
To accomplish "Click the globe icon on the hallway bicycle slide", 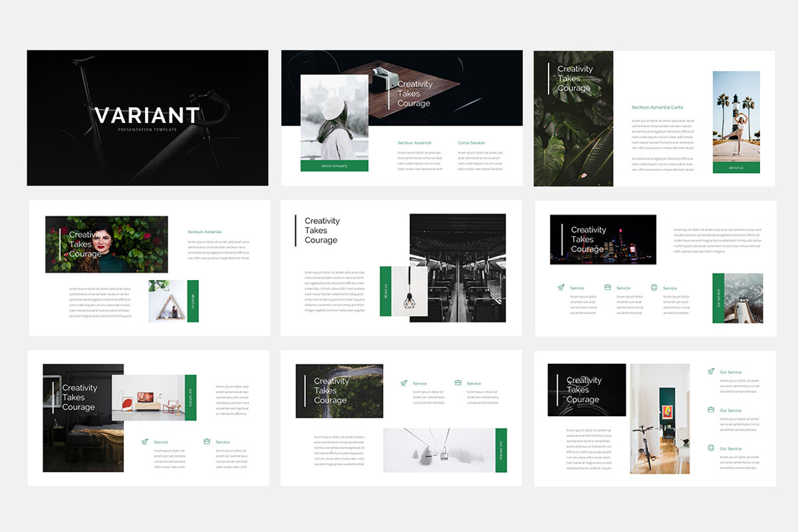I will click(711, 448).
